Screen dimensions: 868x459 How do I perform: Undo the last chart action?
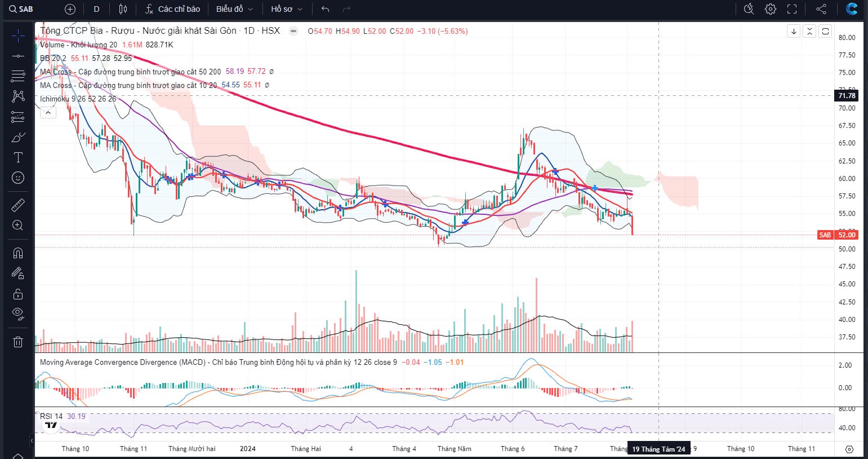325,9
